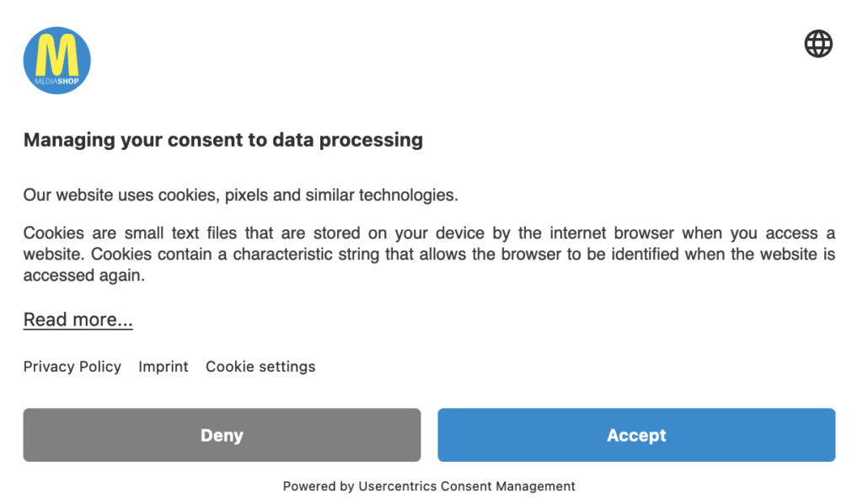Image resolution: width=863 pixels, height=504 pixels.
Task: Click the MEDIASHOP text inside the logo
Action: [56, 82]
